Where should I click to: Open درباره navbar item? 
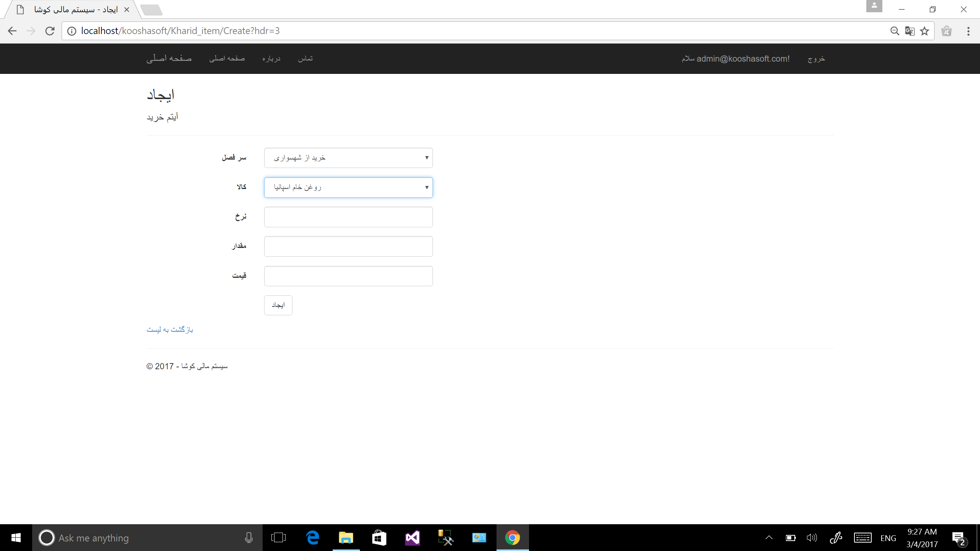pyautogui.click(x=271, y=59)
